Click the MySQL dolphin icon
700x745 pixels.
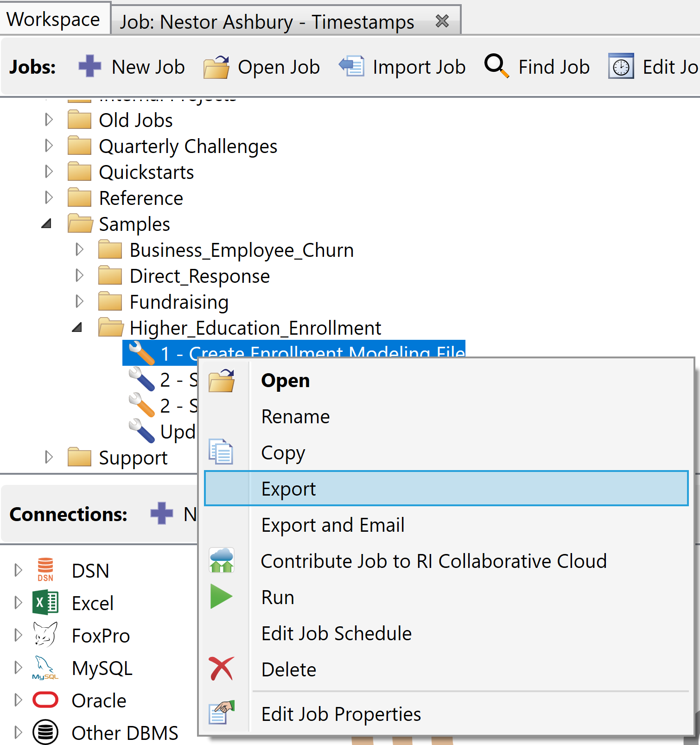(45, 667)
